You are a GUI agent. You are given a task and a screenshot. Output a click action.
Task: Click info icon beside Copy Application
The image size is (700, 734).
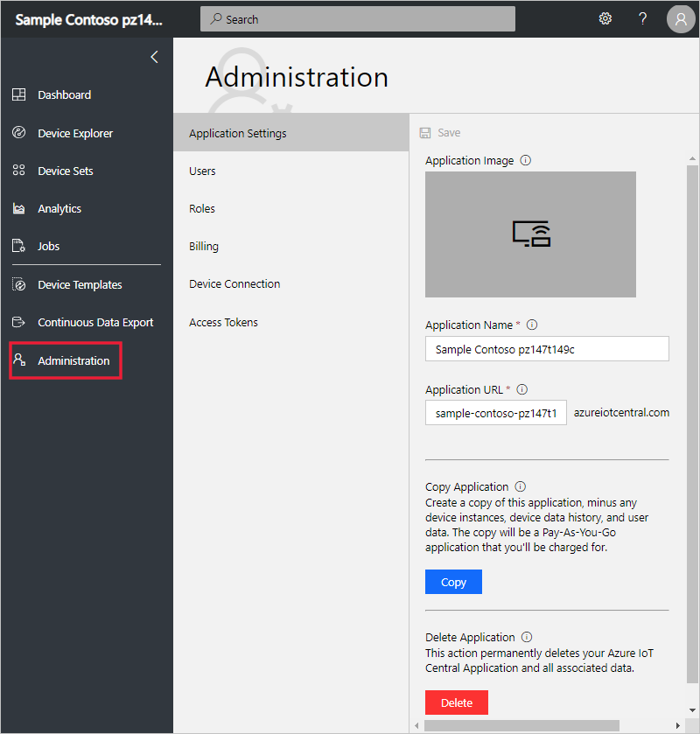point(521,486)
